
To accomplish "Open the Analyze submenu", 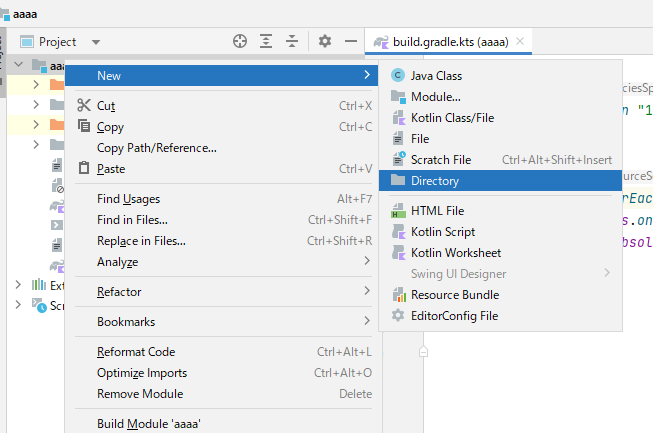I will (x=224, y=262).
